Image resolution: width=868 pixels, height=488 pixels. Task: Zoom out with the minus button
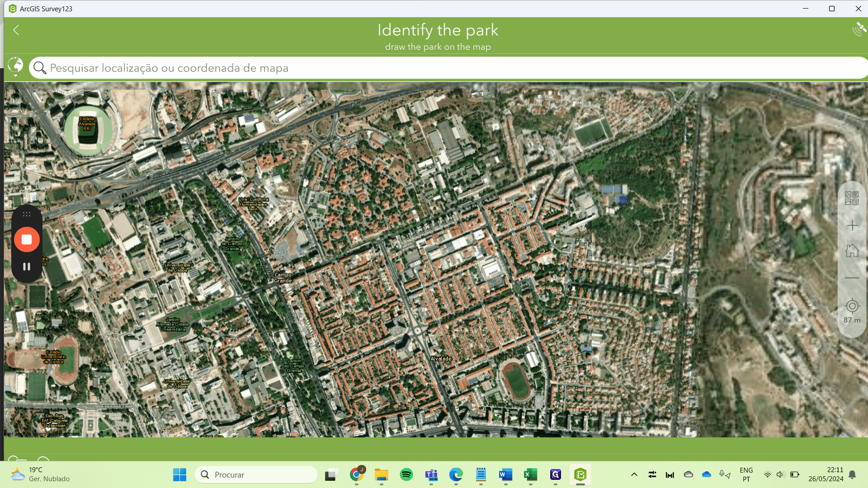[x=852, y=278]
